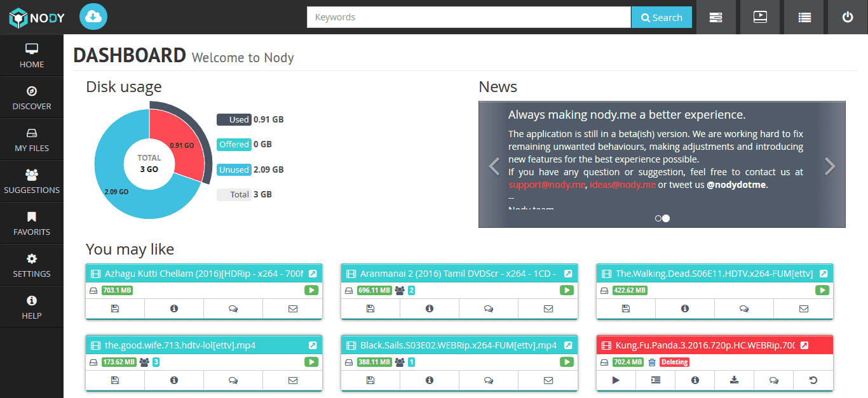Click the Offered legend badge
This screenshot has height=398, width=868.
[234, 144]
